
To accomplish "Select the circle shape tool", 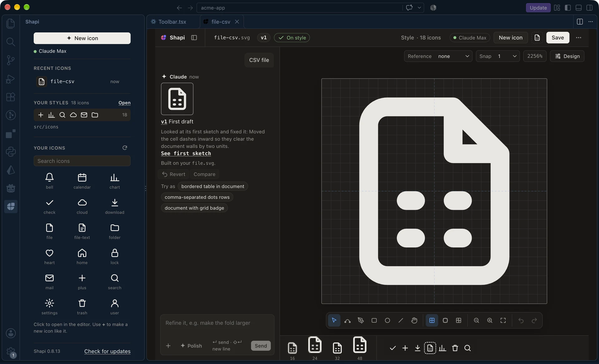I will coord(387,320).
